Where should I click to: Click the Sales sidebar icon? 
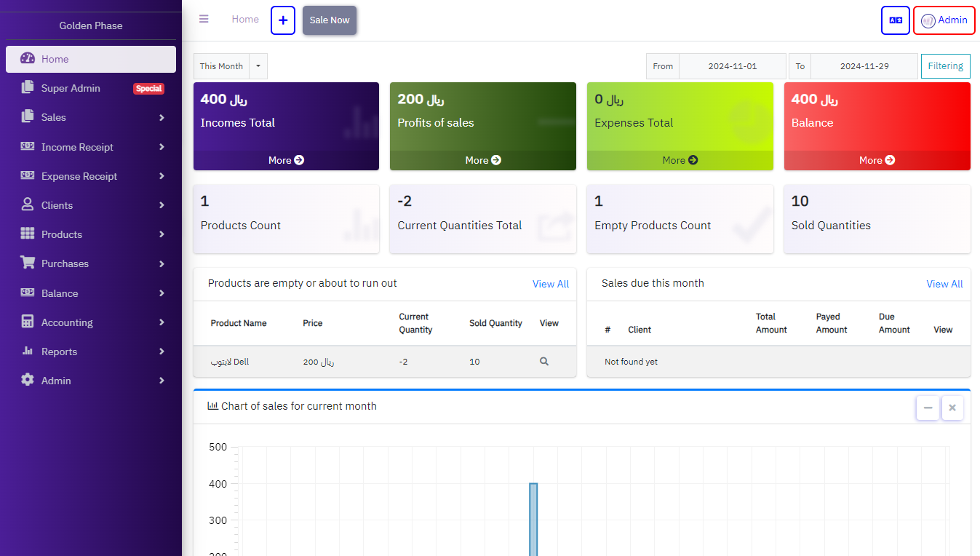(x=28, y=116)
